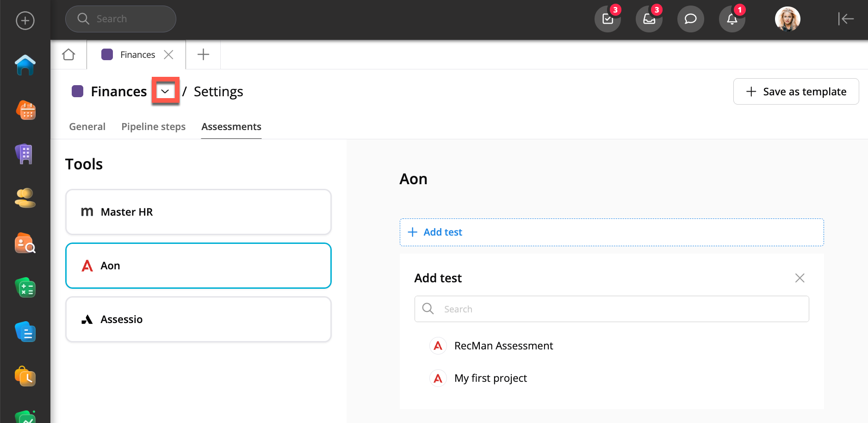868x423 pixels.
Task: Switch to the General tab
Action: coord(87,127)
